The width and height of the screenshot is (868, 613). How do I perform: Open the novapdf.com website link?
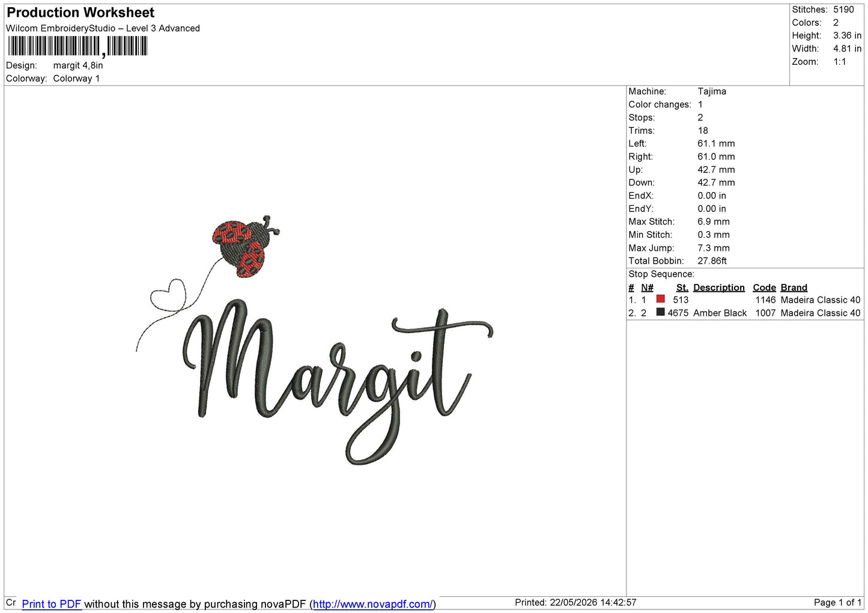pyautogui.click(x=372, y=604)
